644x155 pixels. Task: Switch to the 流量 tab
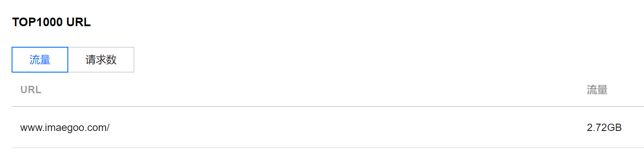(x=40, y=60)
